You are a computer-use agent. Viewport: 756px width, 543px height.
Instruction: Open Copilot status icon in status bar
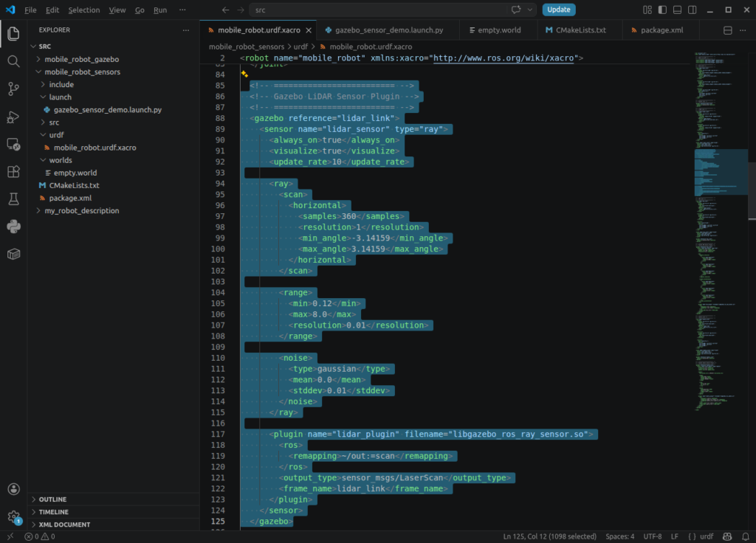(727, 536)
